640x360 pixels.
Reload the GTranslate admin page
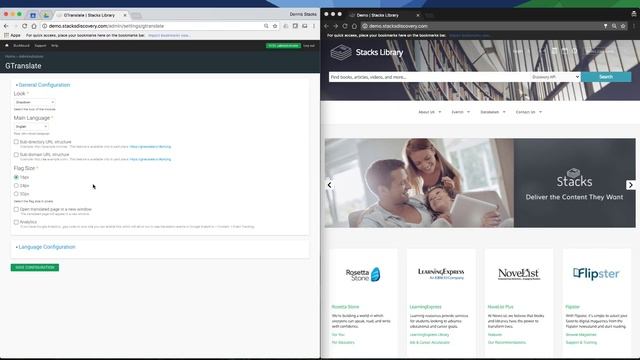pos(24,26)
